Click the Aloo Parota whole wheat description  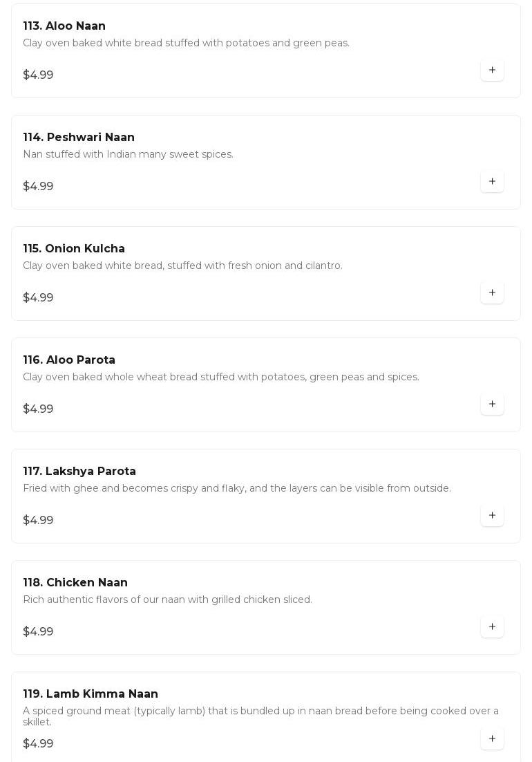tap(220, 377)
